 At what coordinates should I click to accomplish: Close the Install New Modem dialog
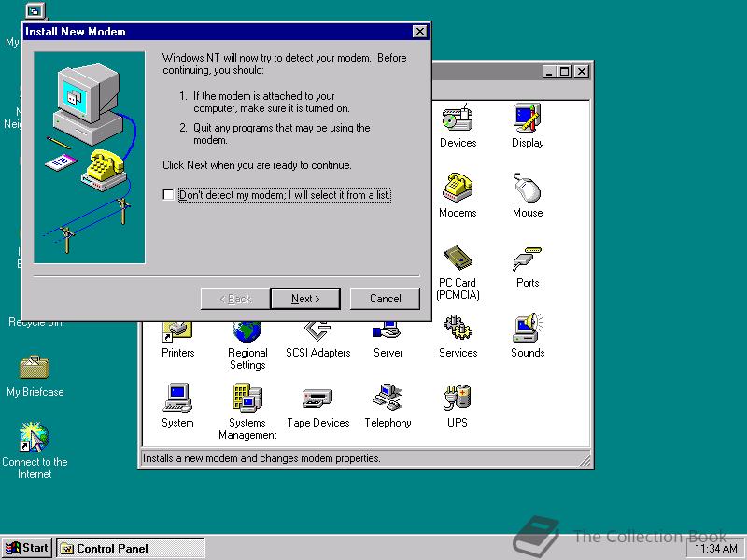(x=419, y=32)
